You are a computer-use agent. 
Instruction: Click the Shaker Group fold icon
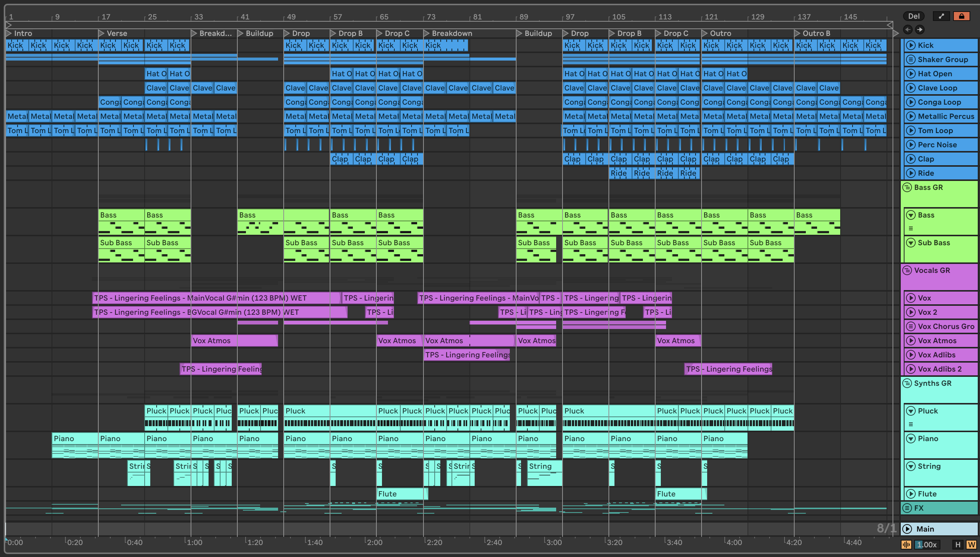click(911, 59)
